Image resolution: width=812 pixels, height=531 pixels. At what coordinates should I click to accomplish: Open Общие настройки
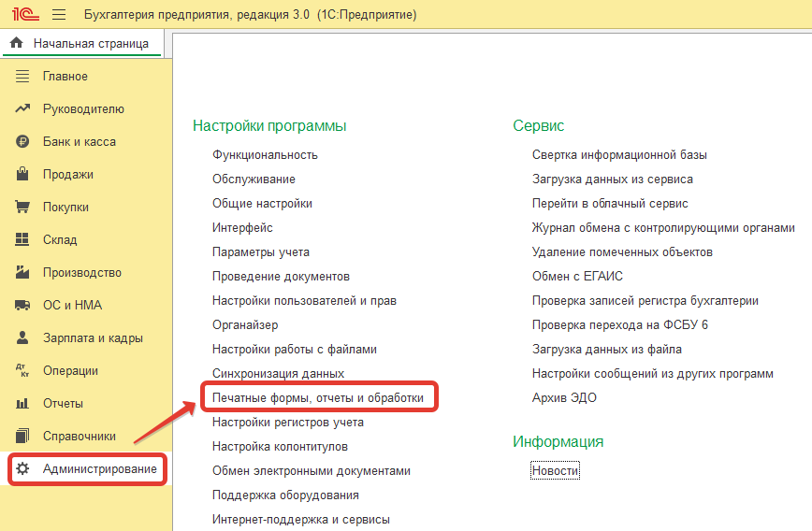262,204
